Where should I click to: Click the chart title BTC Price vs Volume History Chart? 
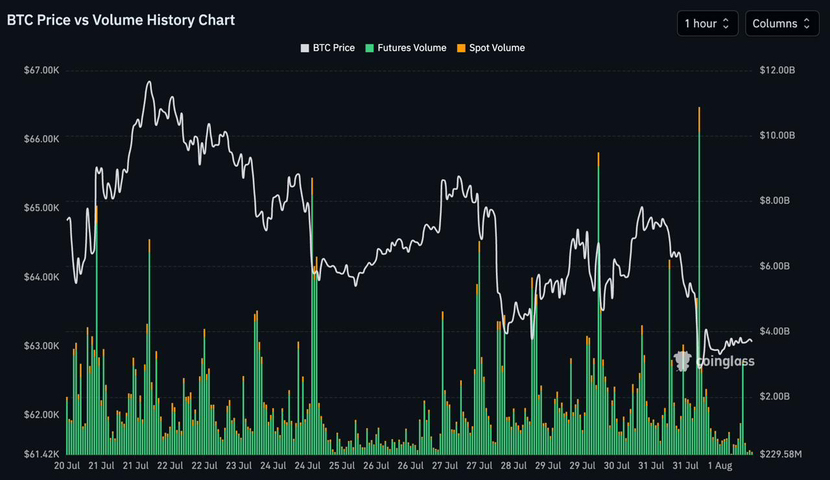click(121, 20)
